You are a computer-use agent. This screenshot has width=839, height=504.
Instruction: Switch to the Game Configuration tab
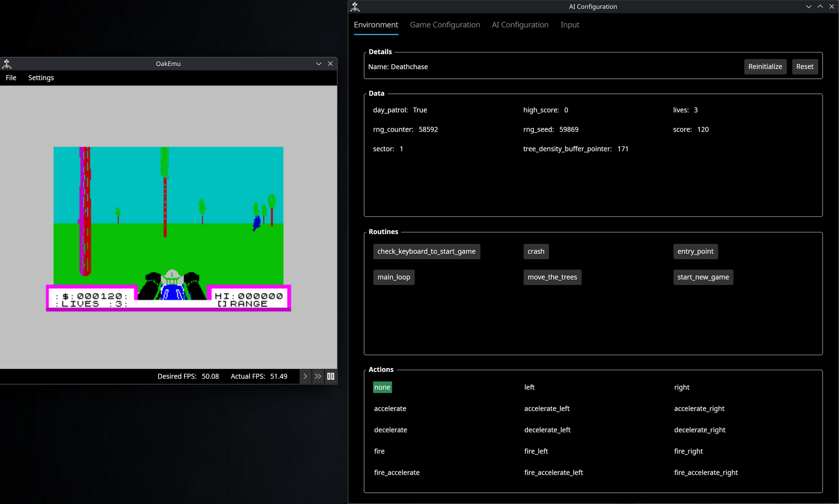tap(445, 25)
